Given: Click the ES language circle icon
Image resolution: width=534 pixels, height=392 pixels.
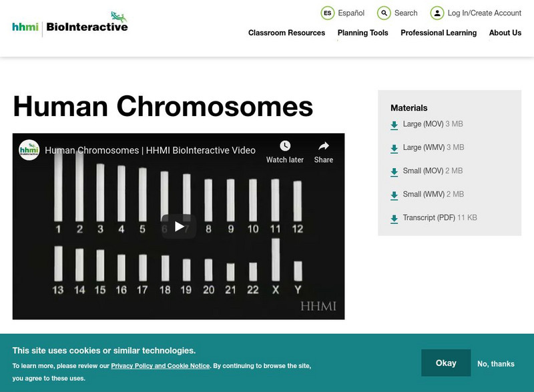Looking at the screenshot, I should pos(327,13).
